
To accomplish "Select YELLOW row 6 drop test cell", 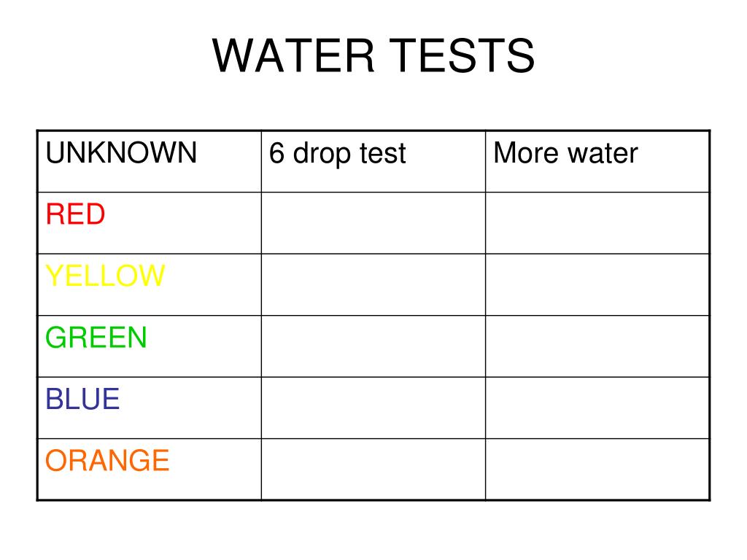I will 373,284.
